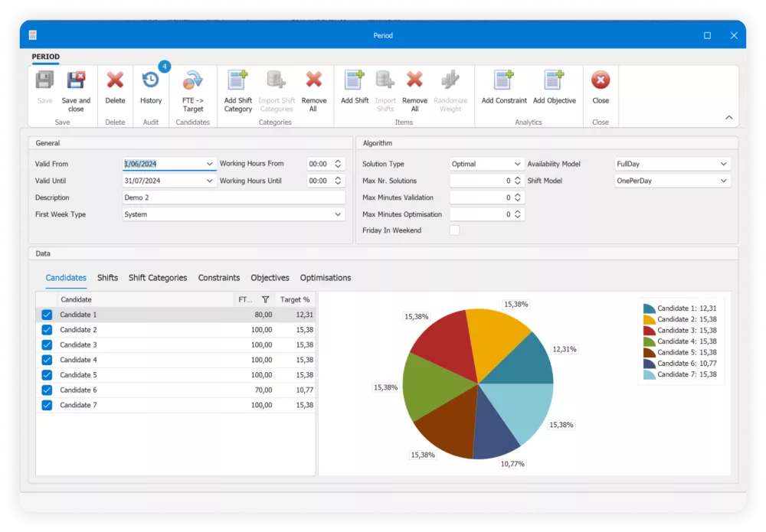
Task: Uncheck Candidate 5 checkbox
Action: [47, 375]
